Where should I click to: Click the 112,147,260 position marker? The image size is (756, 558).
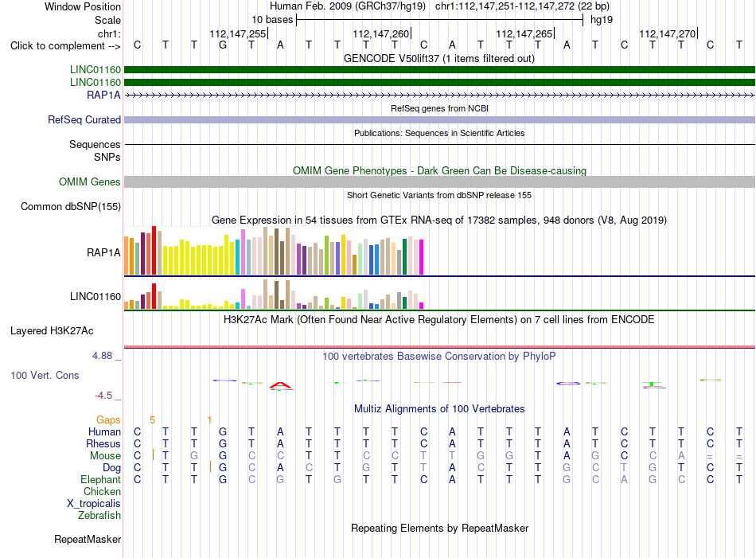pos(381,33)
